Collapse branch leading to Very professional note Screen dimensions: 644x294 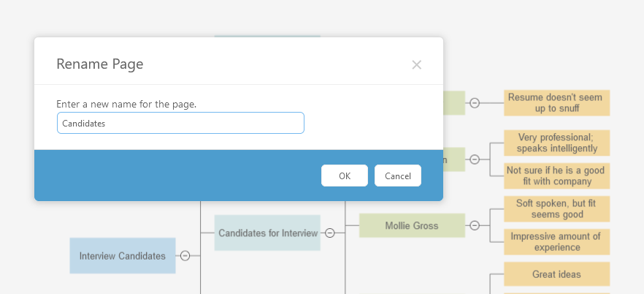(x=475, y=159)
